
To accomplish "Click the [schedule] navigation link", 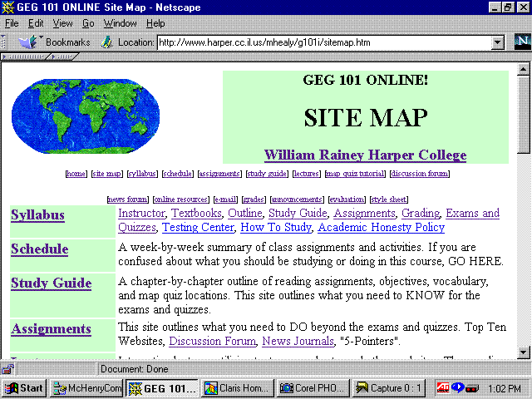I will coord(177,174).
